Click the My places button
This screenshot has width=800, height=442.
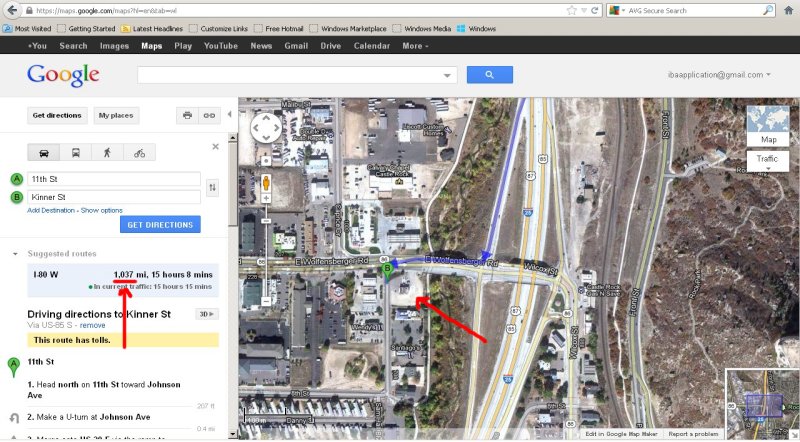(116, 115)
